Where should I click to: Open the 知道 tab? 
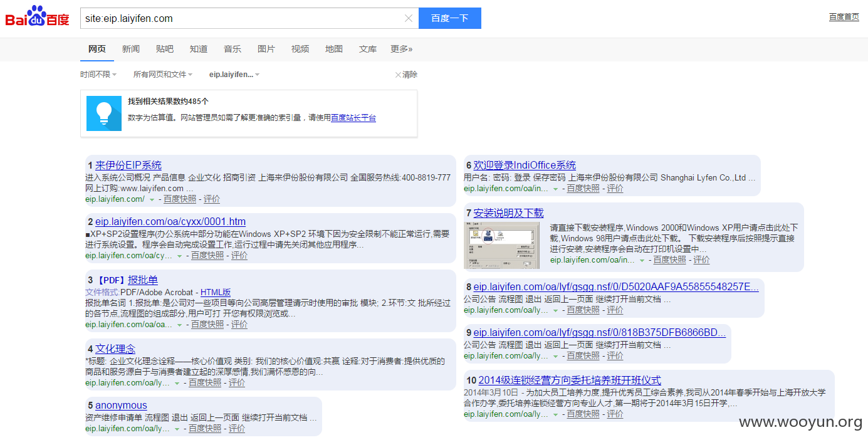[199, 49]
